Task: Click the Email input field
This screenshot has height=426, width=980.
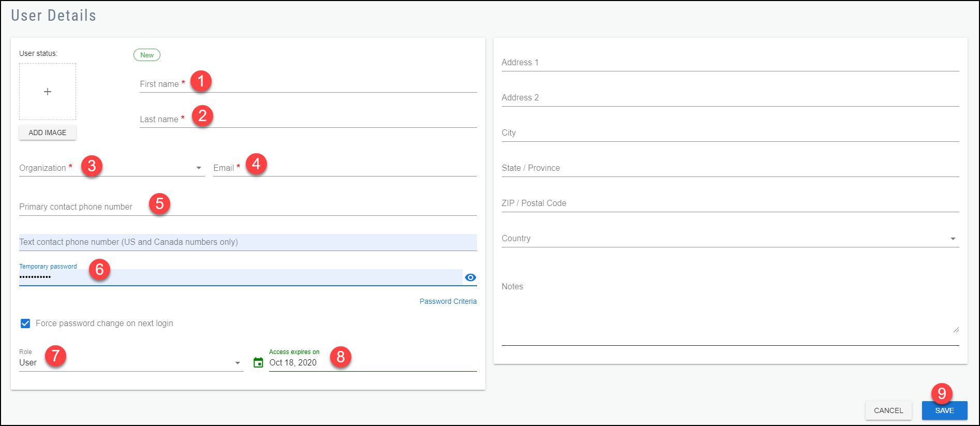Action: tap(345, 168)
